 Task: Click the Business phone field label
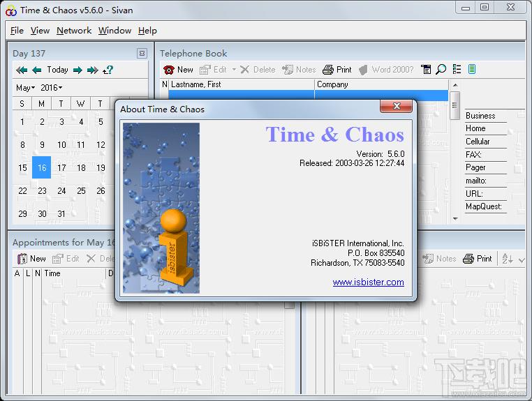coord(480,116)
